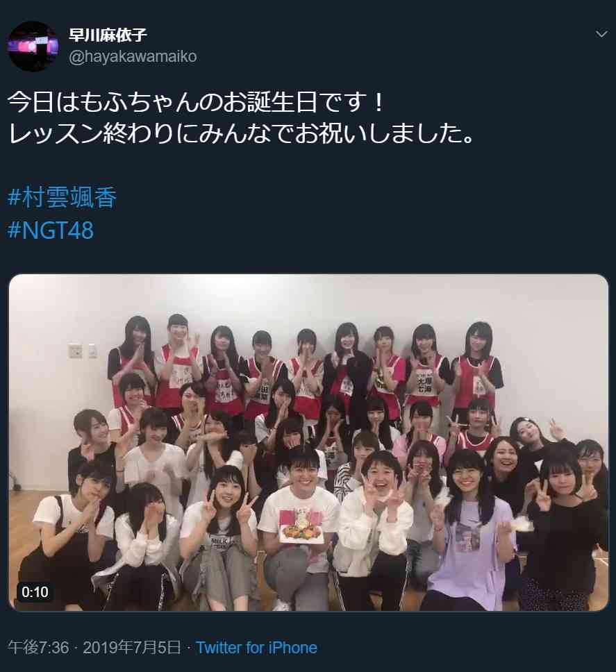616x672 pixels.
Task: Open the Twitter for iPhone source link
Action: pyautogui.click(x=256, y=647)
